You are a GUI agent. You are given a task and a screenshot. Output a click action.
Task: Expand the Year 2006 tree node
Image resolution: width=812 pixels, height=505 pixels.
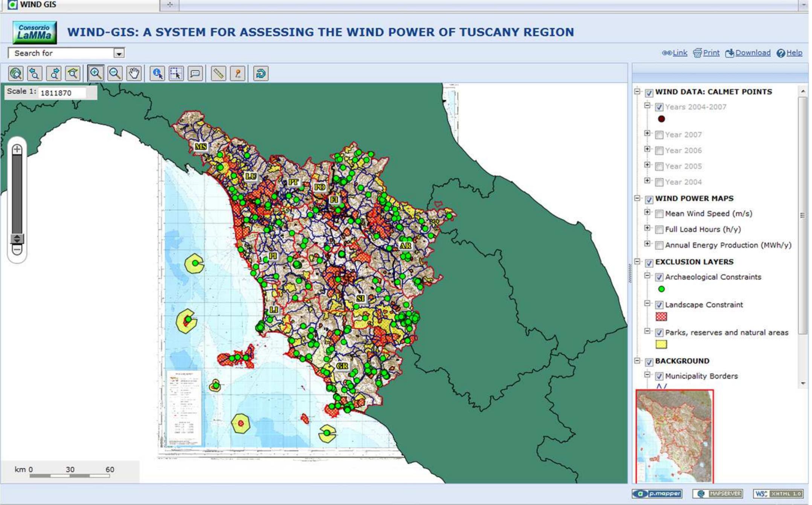[647, 149]
